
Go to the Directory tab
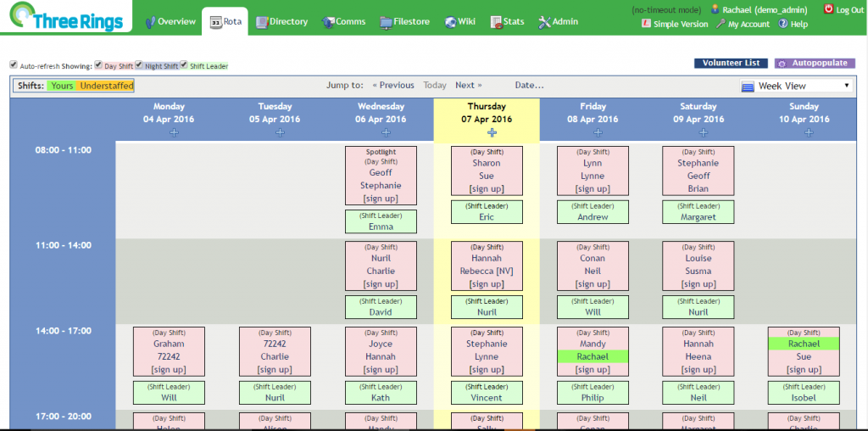281,21
